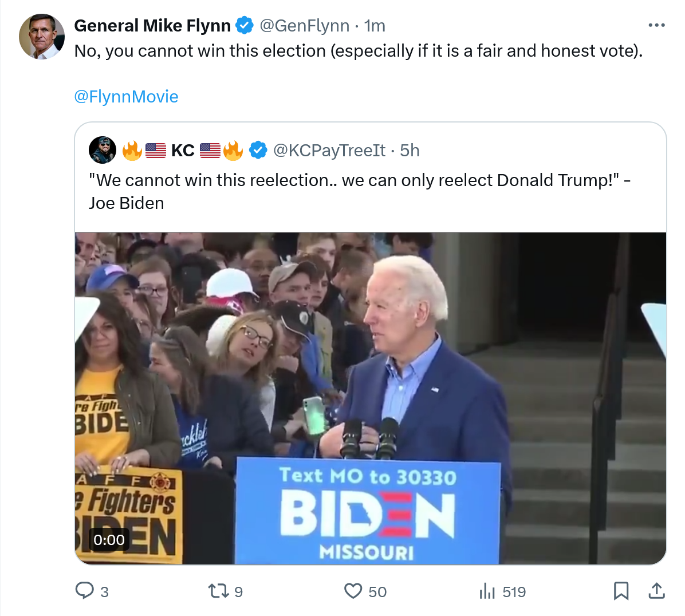Open General Mike Flynn's profile avatar
The width and height of the screenshot is (685, 616).
click(42, 37)
